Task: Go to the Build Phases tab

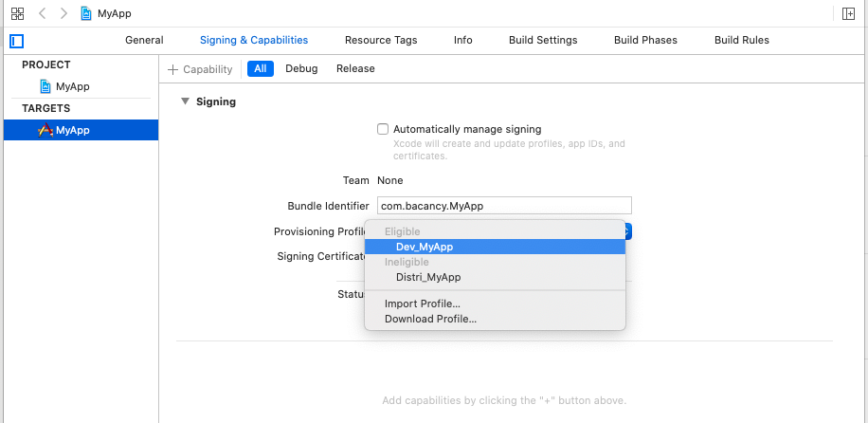Action: tap(645, 40)
